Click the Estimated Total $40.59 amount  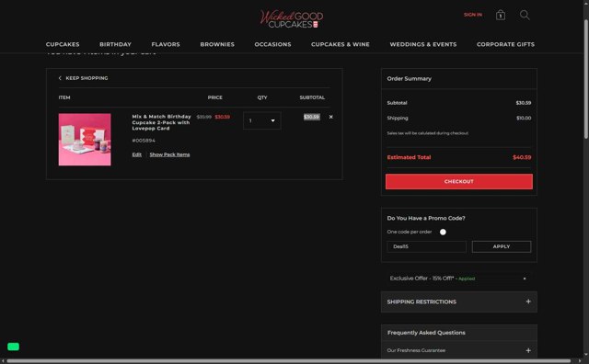[522, 157]
